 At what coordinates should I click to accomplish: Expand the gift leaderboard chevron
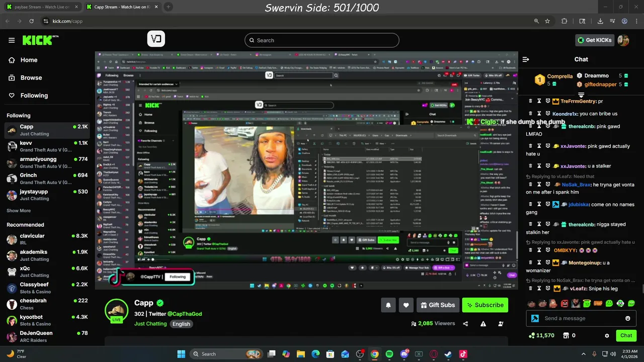[x=581, y=94]
